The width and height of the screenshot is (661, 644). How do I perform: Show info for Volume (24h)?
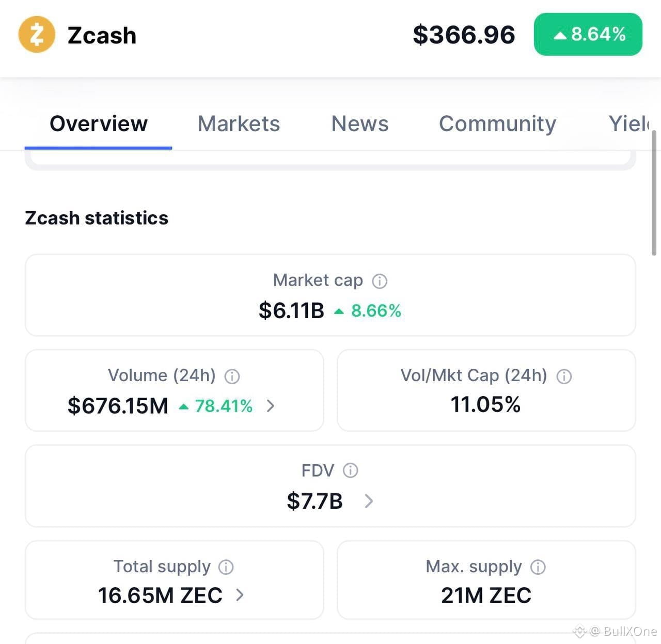[232, 376]
